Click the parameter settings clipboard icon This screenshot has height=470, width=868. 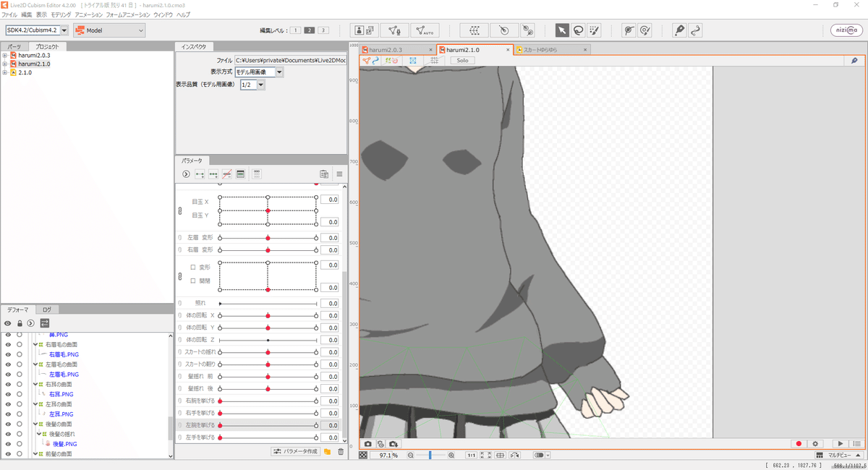tap(324, 174)
